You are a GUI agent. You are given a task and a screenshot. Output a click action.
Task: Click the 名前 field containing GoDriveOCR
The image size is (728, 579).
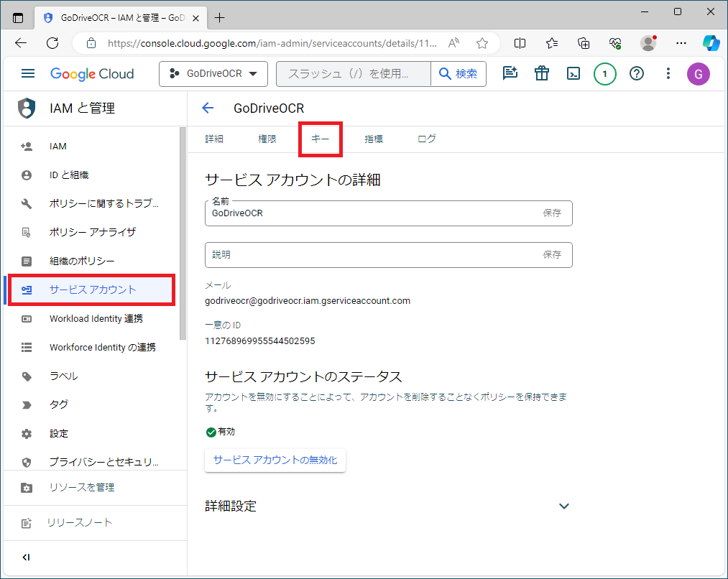tap(388, 213)
